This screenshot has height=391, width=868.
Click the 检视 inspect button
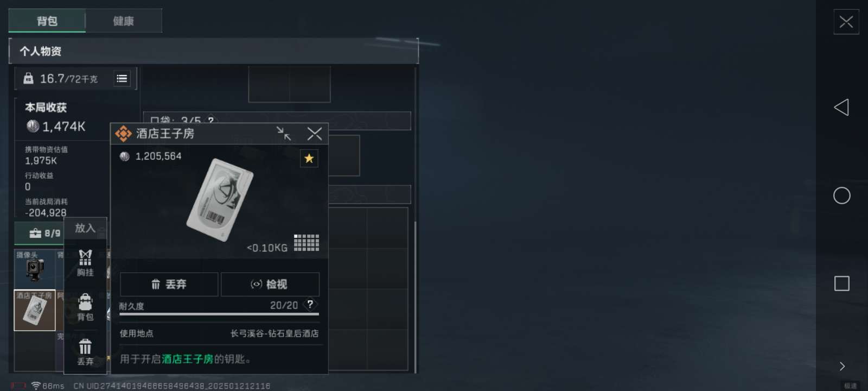point(270,284)
